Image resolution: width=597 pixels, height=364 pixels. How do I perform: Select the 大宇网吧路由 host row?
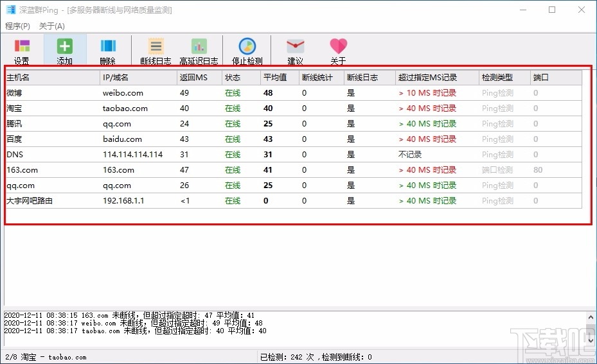[x=294, y=201]
